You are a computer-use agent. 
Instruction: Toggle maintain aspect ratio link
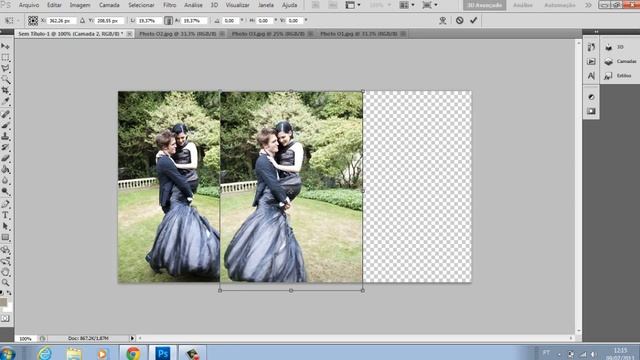pos(168,20)
